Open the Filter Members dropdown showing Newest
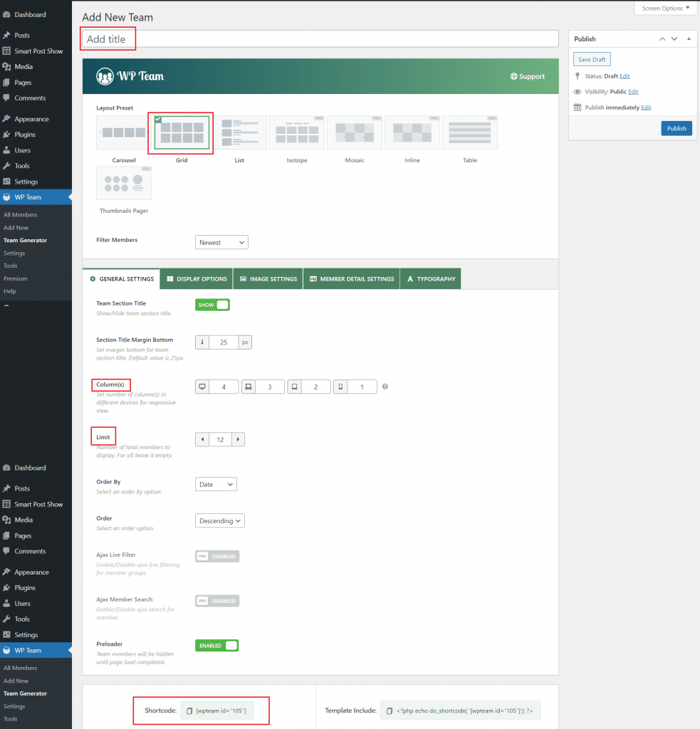This screenshot has width=700, height=729. (221, 242)
